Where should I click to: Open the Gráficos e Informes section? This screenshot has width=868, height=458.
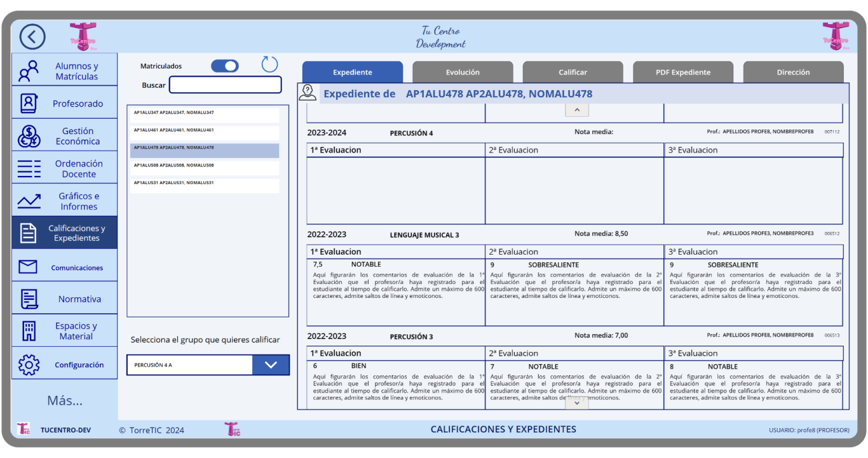[x=65, y=201]
